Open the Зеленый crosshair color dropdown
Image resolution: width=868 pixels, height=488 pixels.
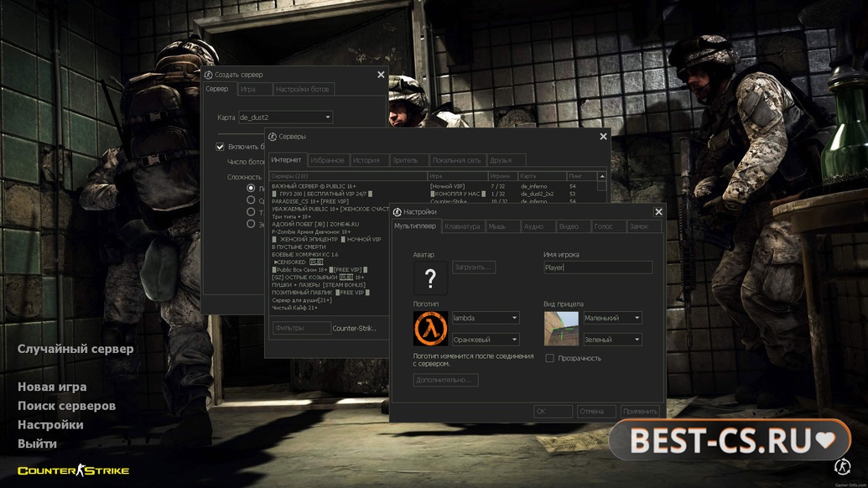612,340
